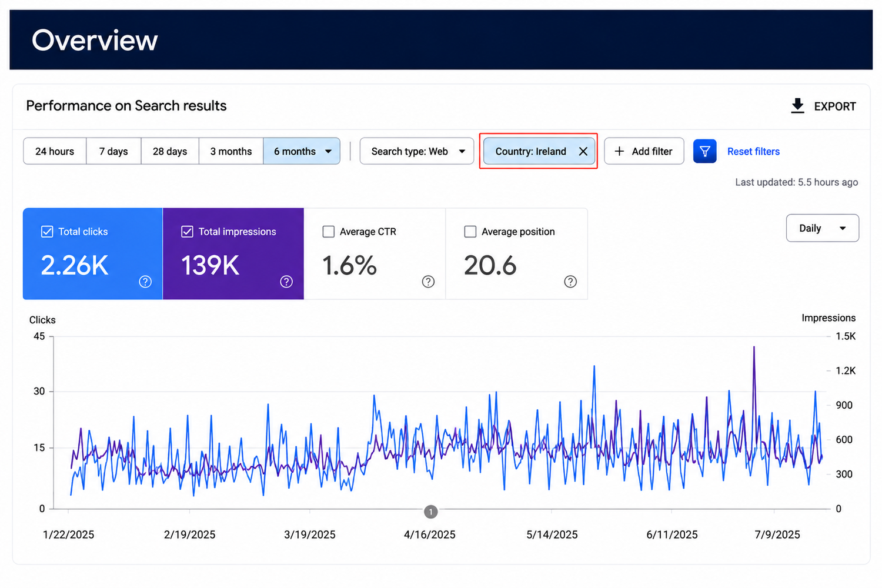The width and height of the screenshot is (882, 588).
Task: Click the 1.5K impressions axis label
Action: pos(846,336)
